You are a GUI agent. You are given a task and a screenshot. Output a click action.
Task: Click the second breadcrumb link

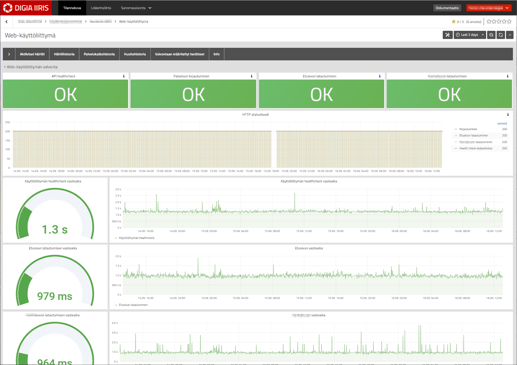[x=65, y=22]
